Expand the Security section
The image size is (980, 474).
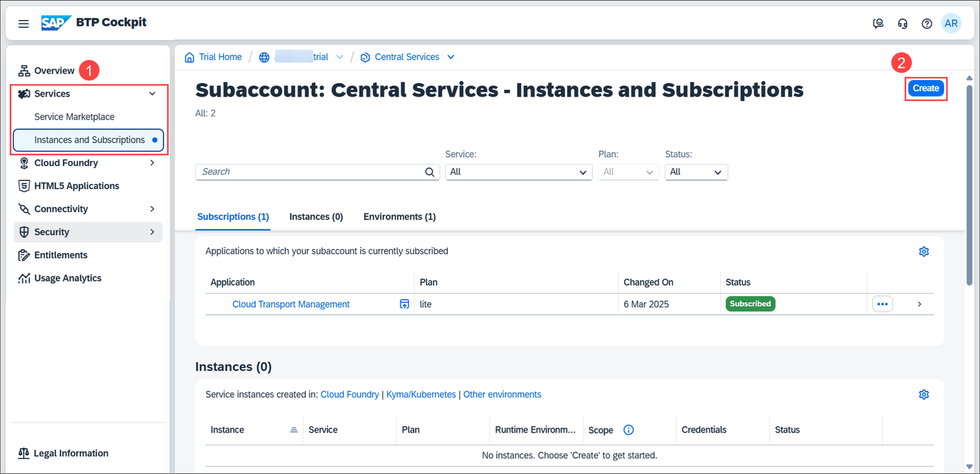[152, 233]
